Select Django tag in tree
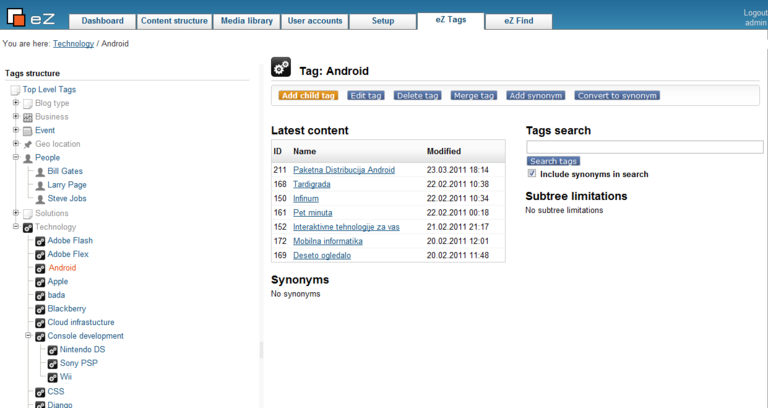768x408 pixels. pyautogui.click(x=60, y=405)
